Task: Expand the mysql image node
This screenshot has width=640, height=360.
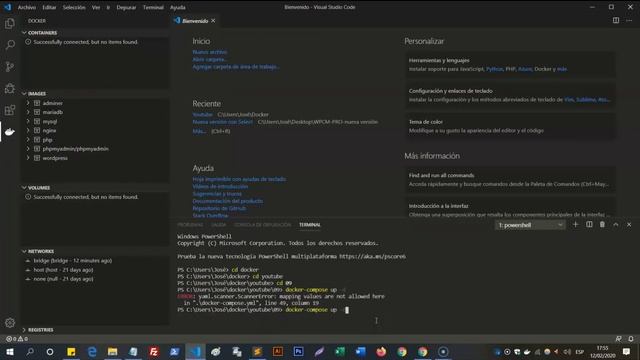Action: [x=28, y=121]
